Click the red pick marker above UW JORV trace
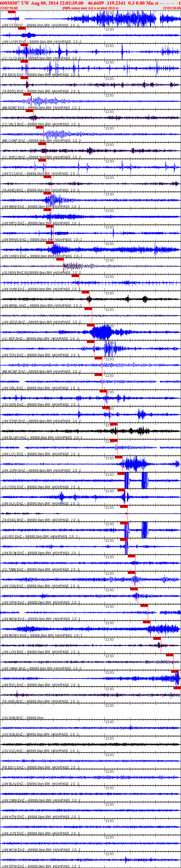This screenshot has height=868, width=181. [118, 457]
